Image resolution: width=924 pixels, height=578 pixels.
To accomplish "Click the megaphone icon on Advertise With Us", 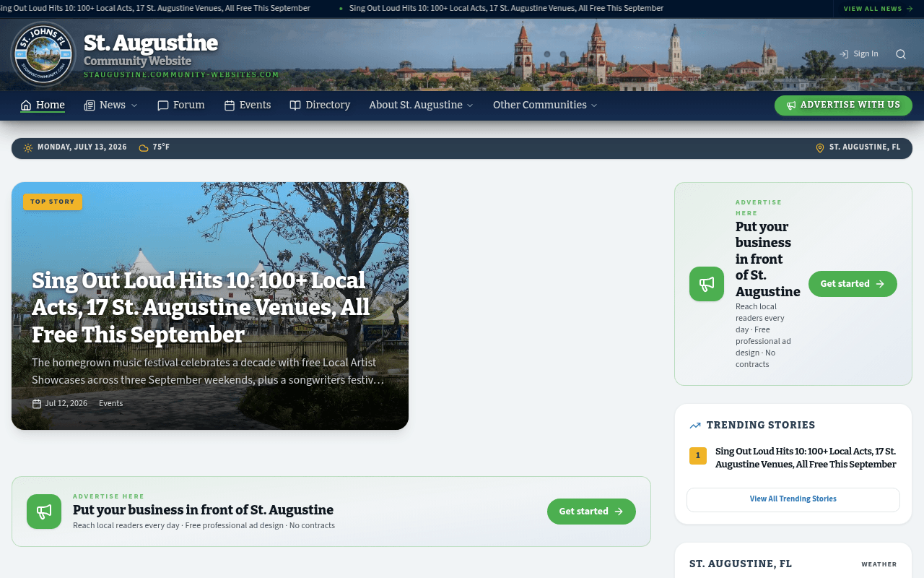I will pos(791,105).
